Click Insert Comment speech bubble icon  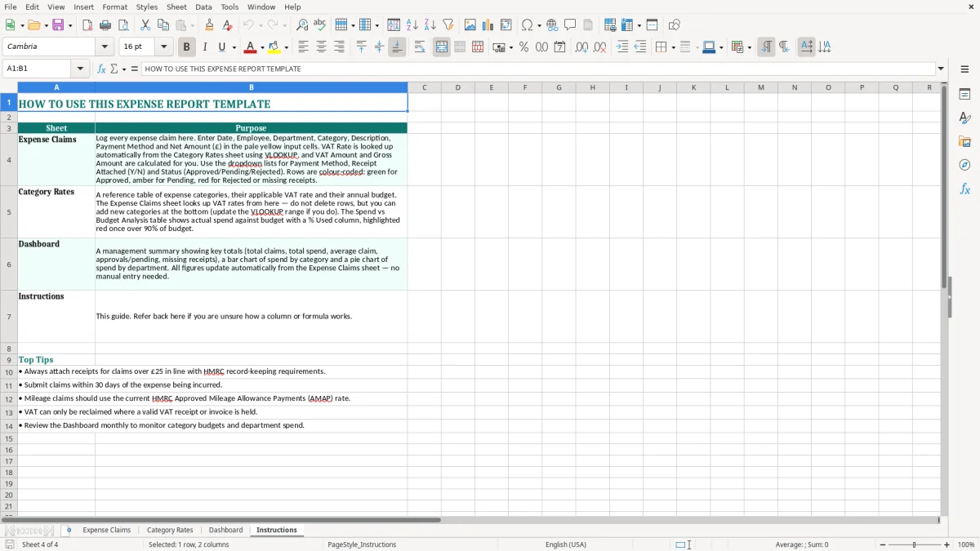click(x=570, y=25)
